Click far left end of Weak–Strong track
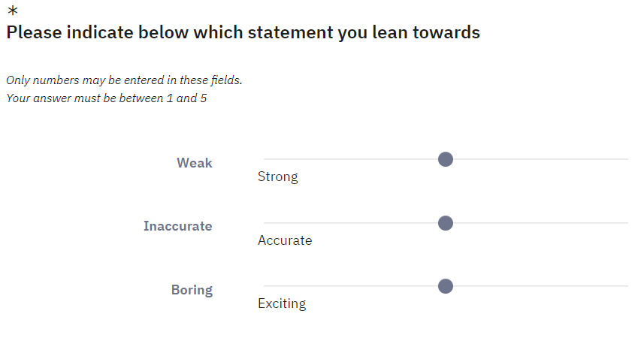Screen dimensions: 644x344 point(265,159)
